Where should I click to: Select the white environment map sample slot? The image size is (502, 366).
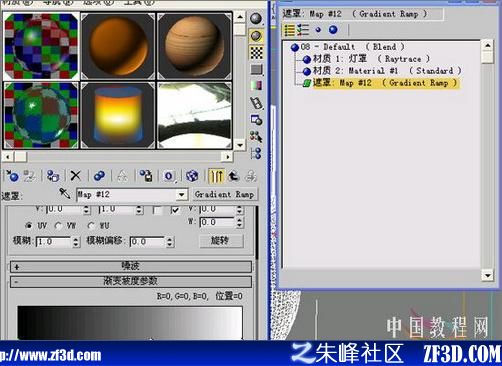(x=195, y=115)
